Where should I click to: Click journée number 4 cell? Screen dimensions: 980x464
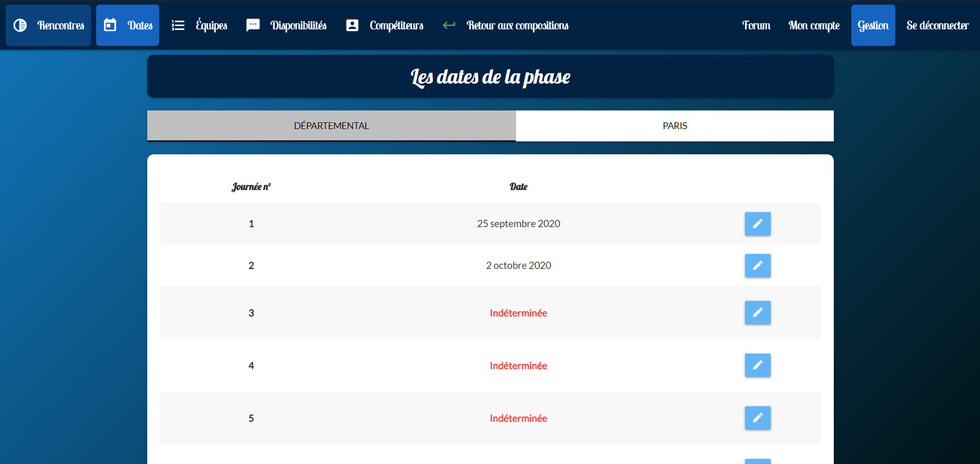(252, 366)
